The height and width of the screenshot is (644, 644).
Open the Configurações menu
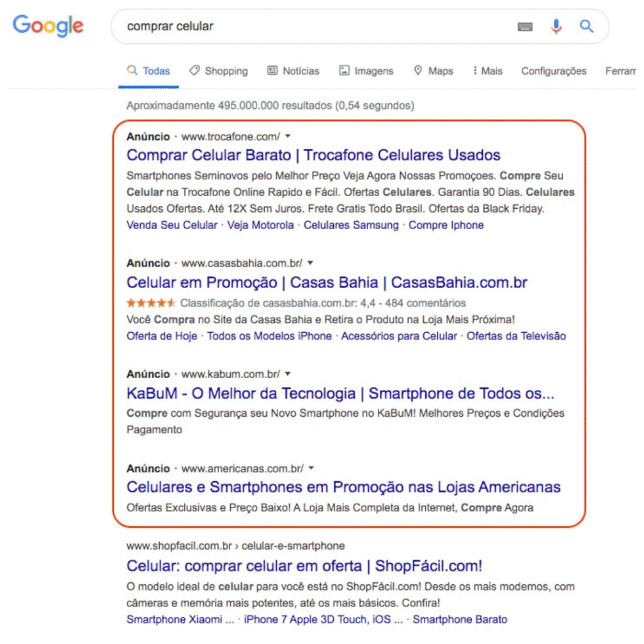point(553,70)
